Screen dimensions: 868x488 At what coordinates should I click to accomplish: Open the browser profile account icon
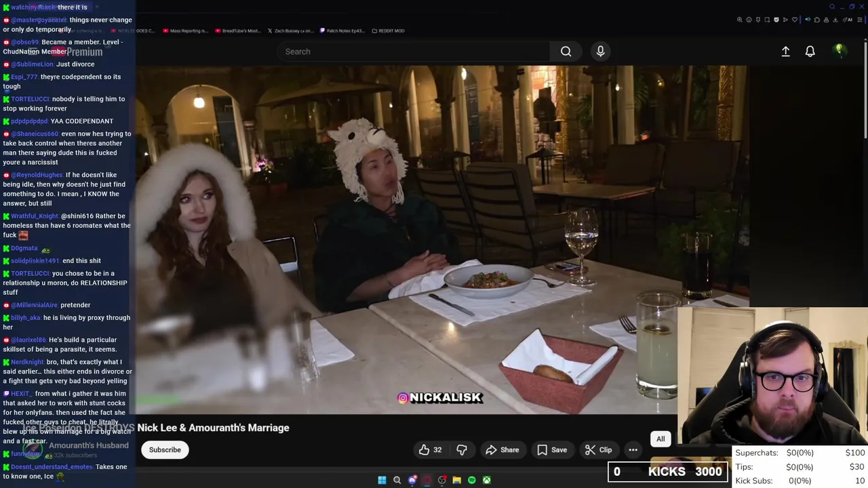point(826,20)
